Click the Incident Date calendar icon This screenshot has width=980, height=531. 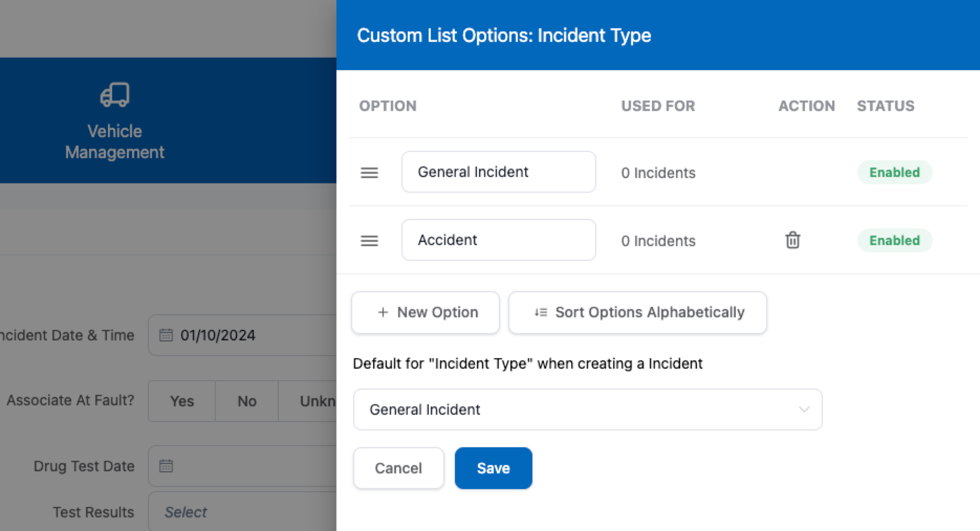[166, 335]
